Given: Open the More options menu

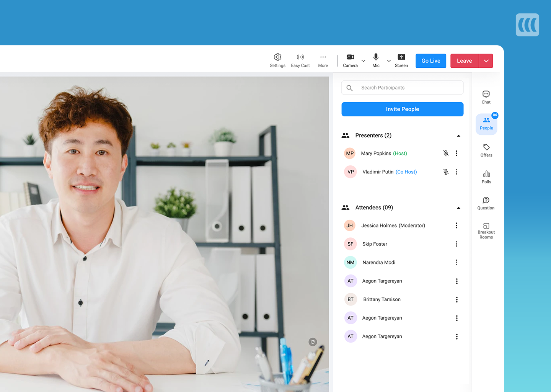Looking at the screenshot, I should pos(323,60).
